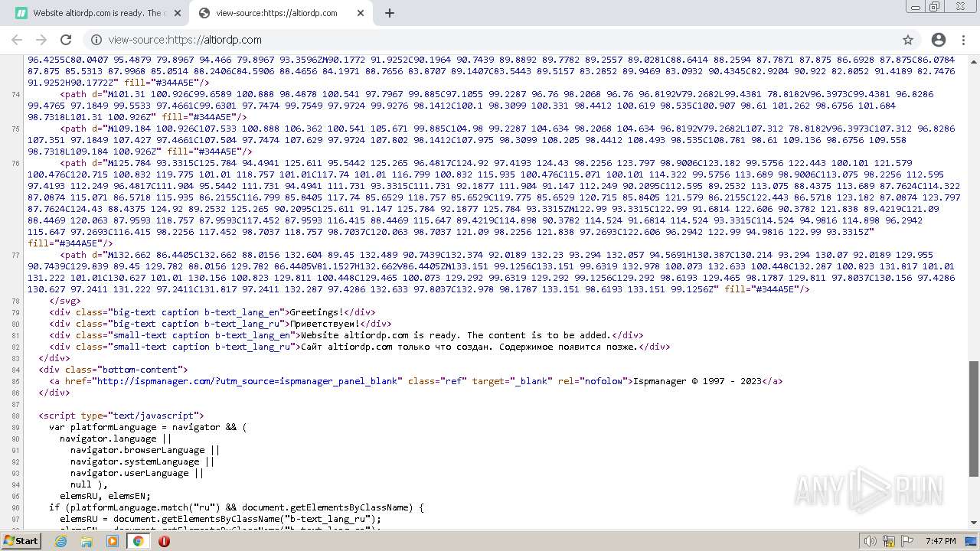Click "navigator.browserLanguage" on line 91

click(137, 450)
